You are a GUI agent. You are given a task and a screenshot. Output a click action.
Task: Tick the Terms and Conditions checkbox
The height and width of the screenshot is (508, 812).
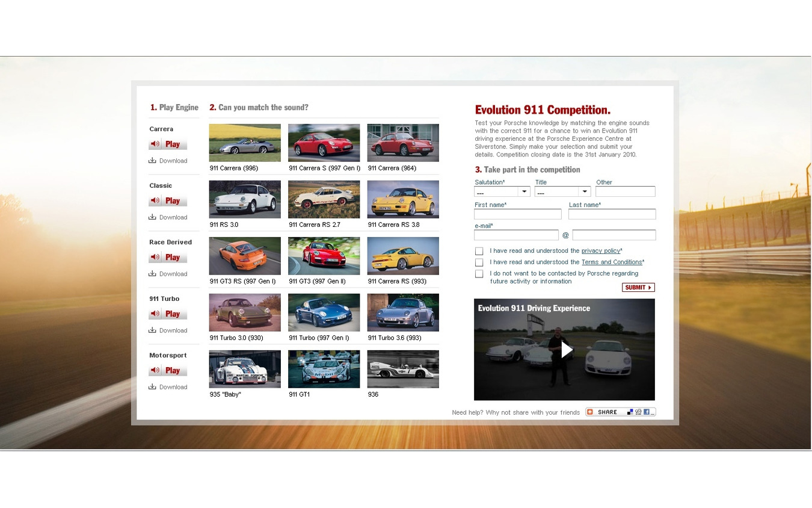[x=479, y=262]
